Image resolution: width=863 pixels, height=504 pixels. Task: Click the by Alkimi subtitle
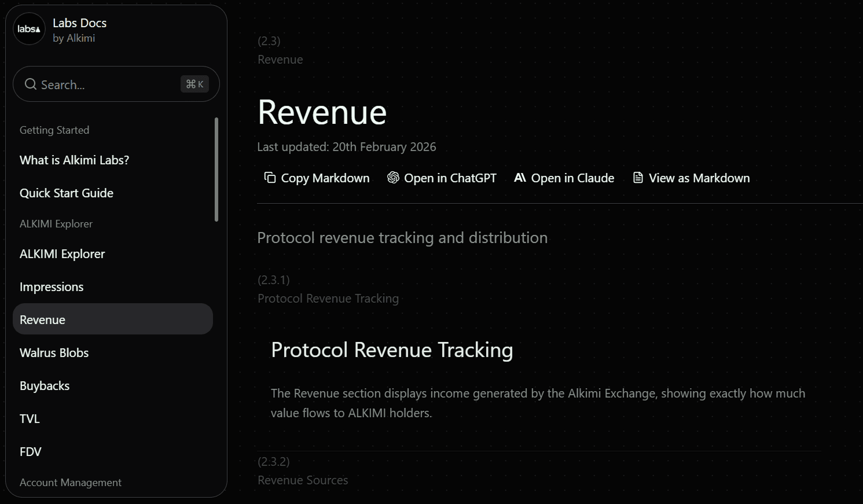click(74, 38)
